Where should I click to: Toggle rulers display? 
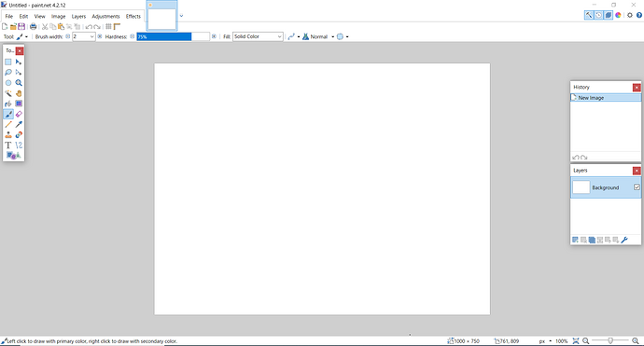[x=117, y=27]
